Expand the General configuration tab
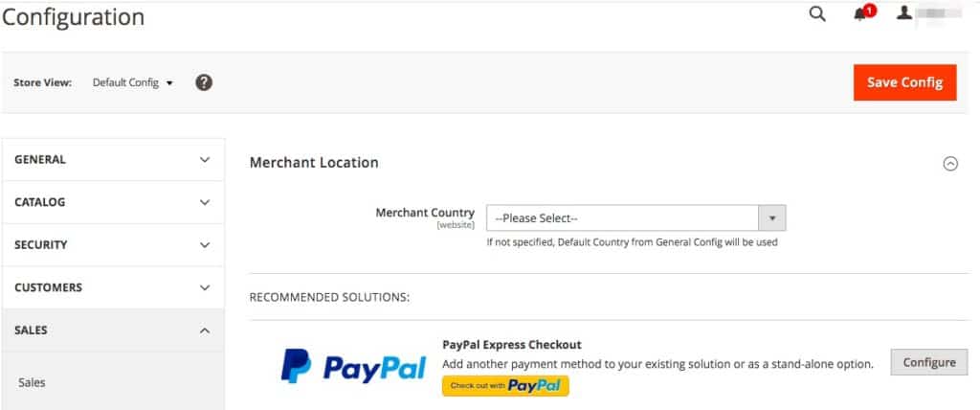The height and width of the screenshot is (410, 980). [113, 160]
